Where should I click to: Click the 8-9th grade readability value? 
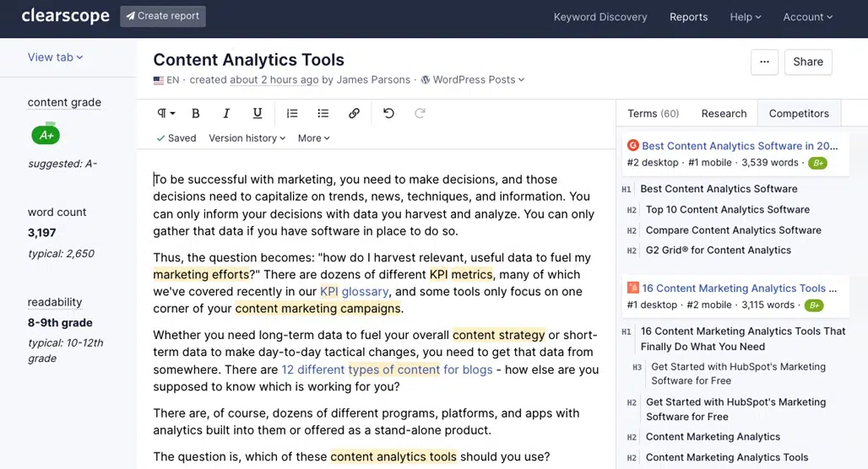tap(60, 322)
